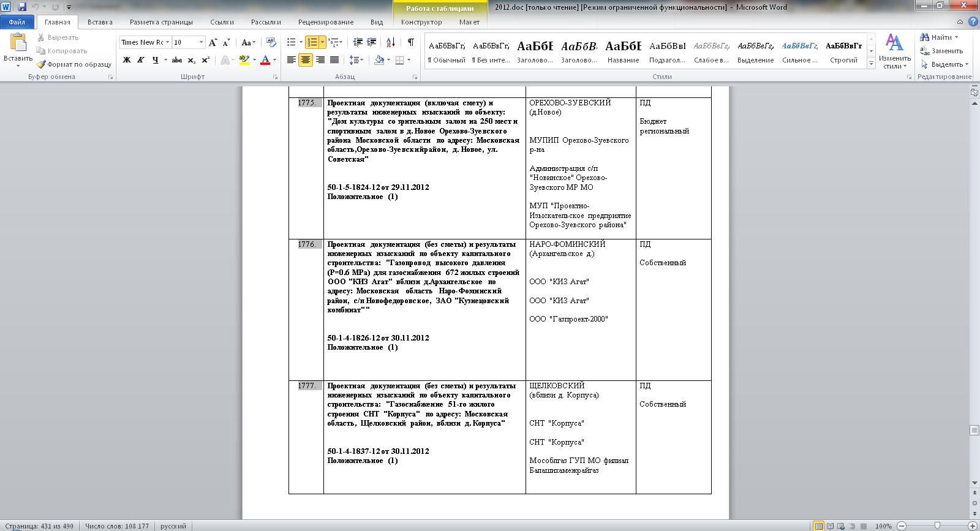980x531 pixels.
Task: Click the zoom slider handle
Action: [x=937, y=526]
